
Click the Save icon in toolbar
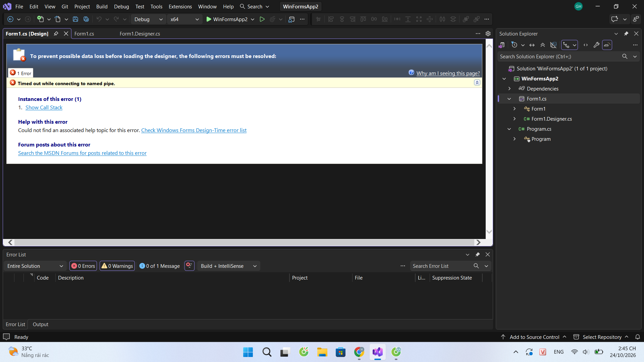[x=75, y=19]
